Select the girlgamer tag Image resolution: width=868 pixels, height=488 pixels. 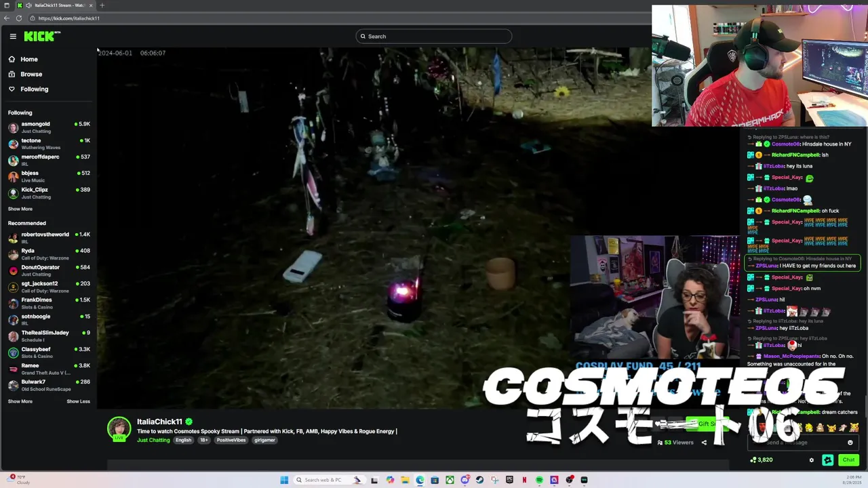point(264,440)
